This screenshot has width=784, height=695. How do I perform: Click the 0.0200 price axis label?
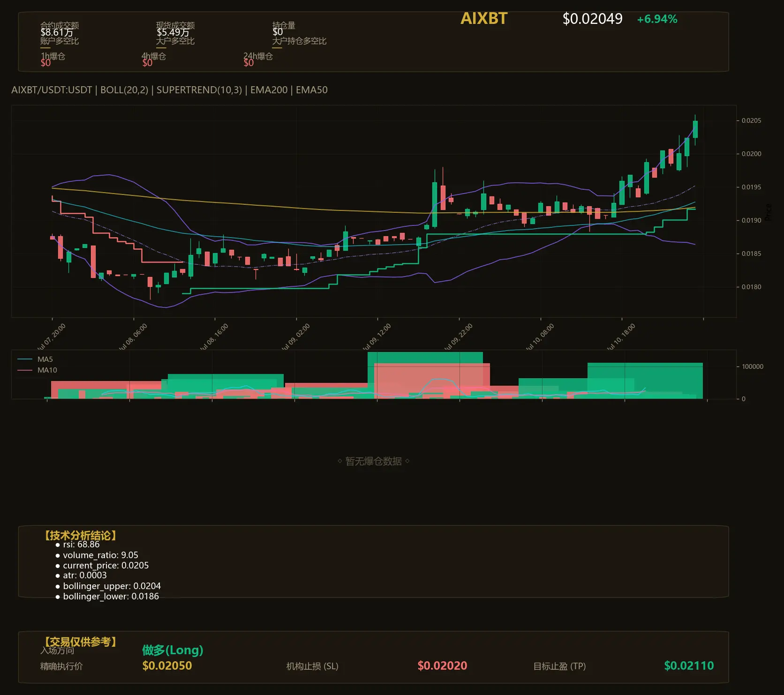(x=751, y=154)
